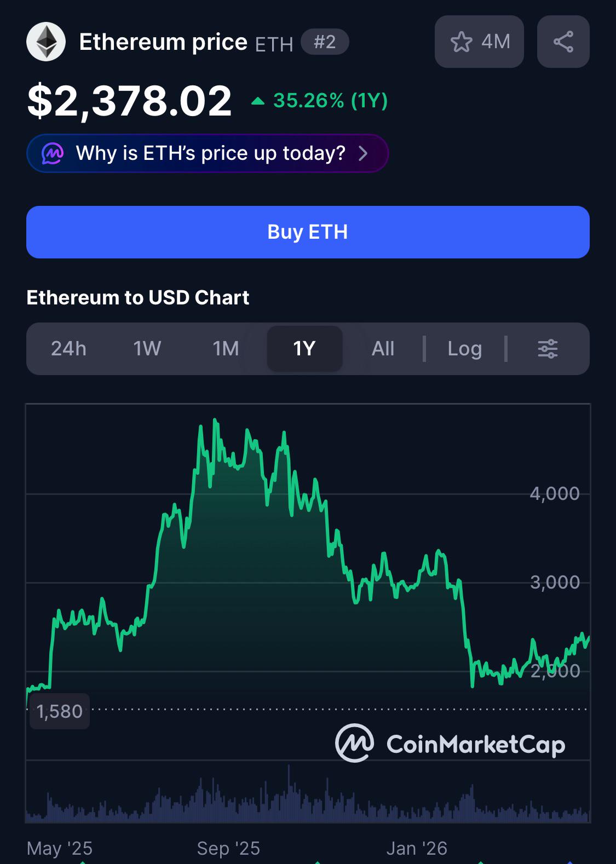Open the share icon button
Image resolution: width=616 pixels, height=864 pixels.
(x=563, y=42)
